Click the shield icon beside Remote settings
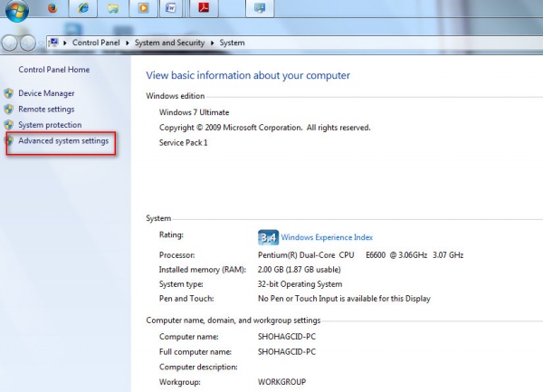 [x=9, y=109]
